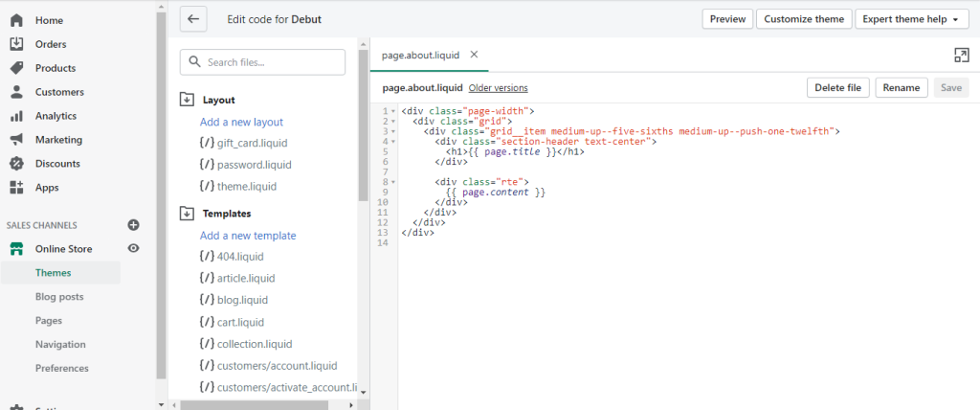Image resolution: width=980 pixels, height=410 pixels.
Task: Click the file list vertical scrollbar
Action: pyautogui.click(x=364, y=125)
